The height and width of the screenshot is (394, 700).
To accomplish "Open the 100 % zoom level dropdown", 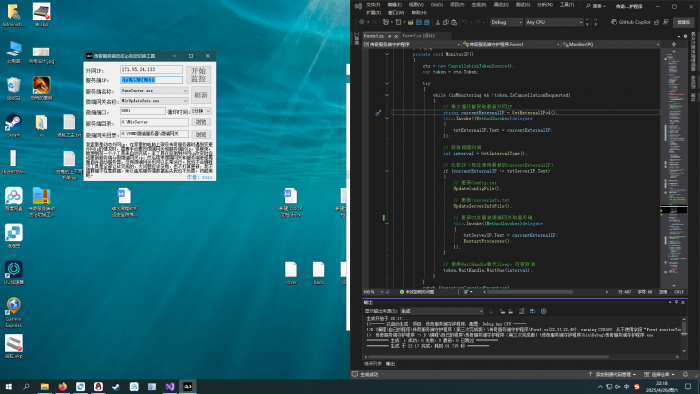I will click(373, 292).
